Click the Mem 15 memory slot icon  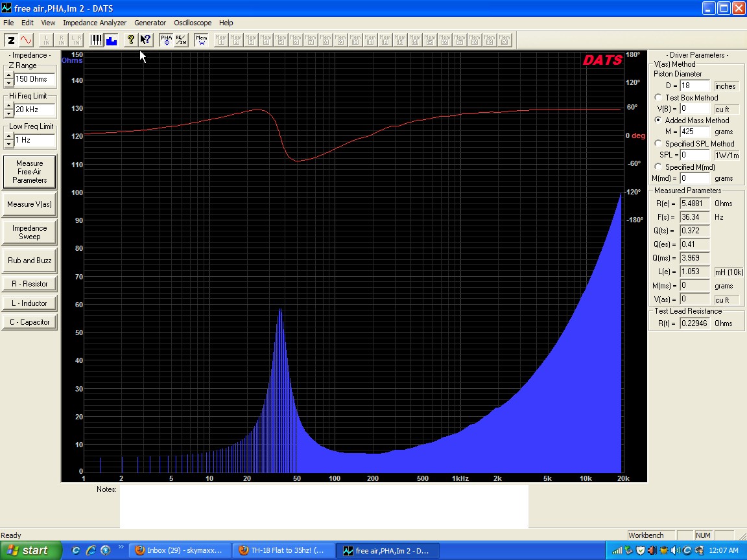430,40
